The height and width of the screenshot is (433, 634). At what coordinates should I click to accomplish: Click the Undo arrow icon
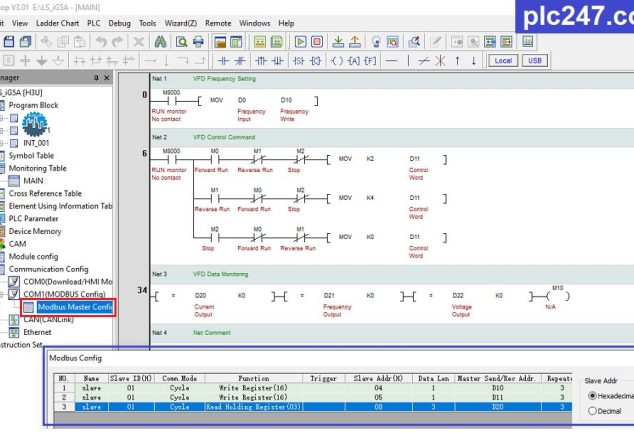tap(101, 42)
